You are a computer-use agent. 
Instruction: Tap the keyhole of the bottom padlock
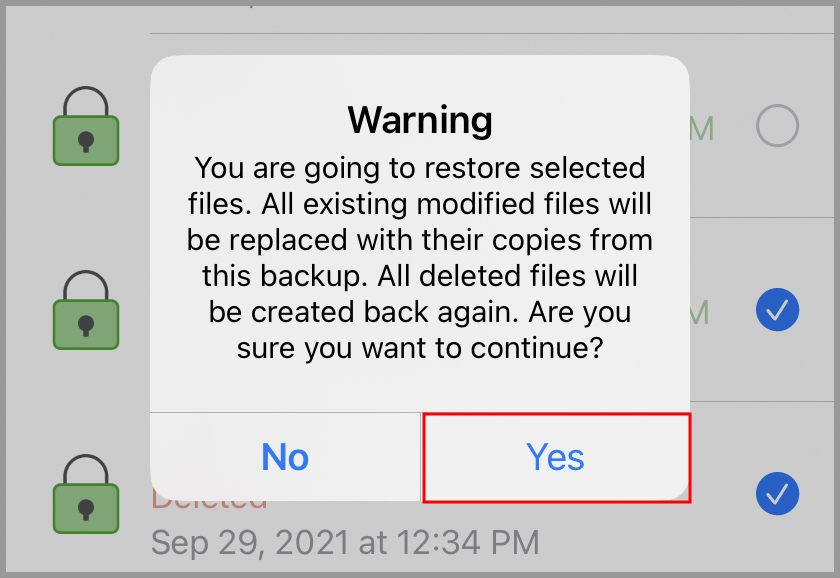(x=86, y=510)
